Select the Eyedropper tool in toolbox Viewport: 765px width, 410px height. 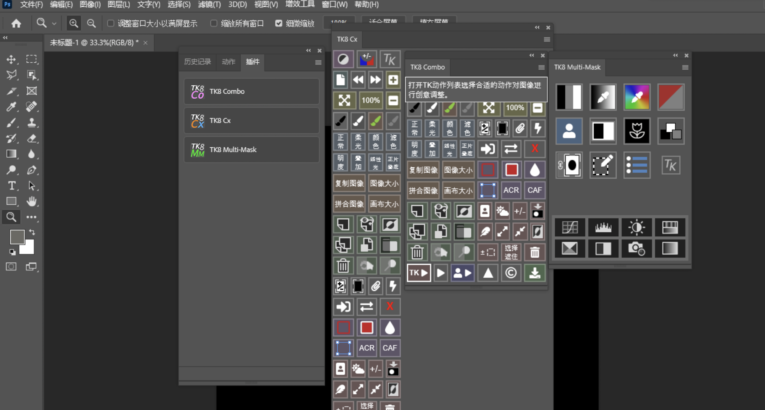tap(11, 106)
